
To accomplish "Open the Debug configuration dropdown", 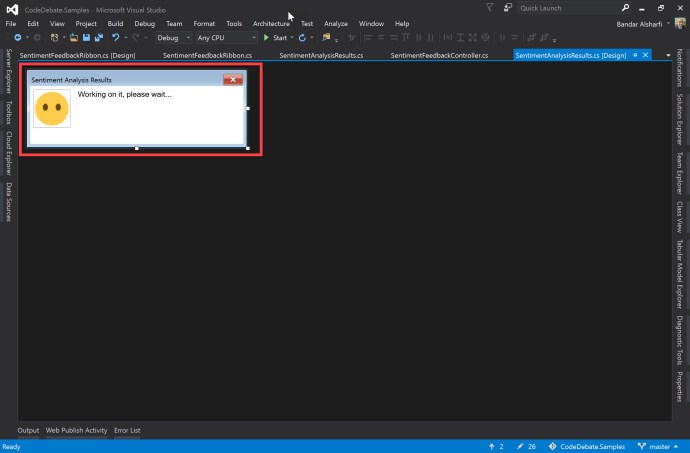I will (172, 37).
